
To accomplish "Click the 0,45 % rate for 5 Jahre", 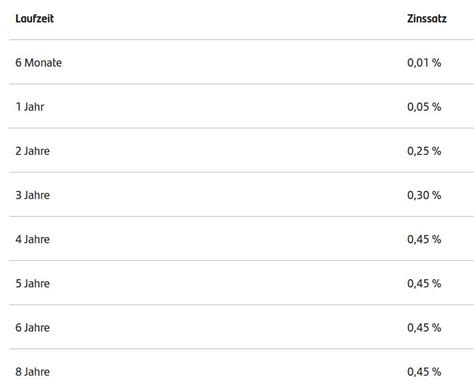I will click(424, 283).
